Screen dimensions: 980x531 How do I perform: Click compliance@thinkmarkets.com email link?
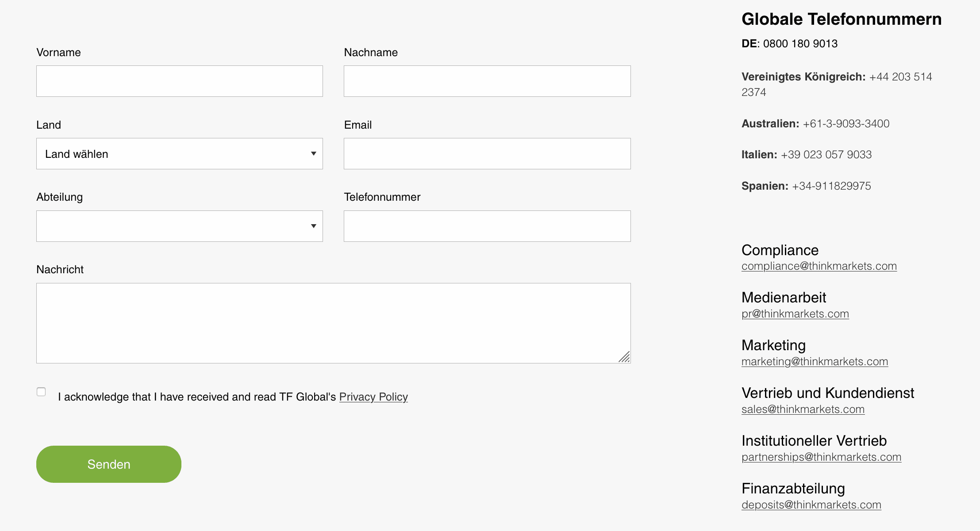pos(819,266)
